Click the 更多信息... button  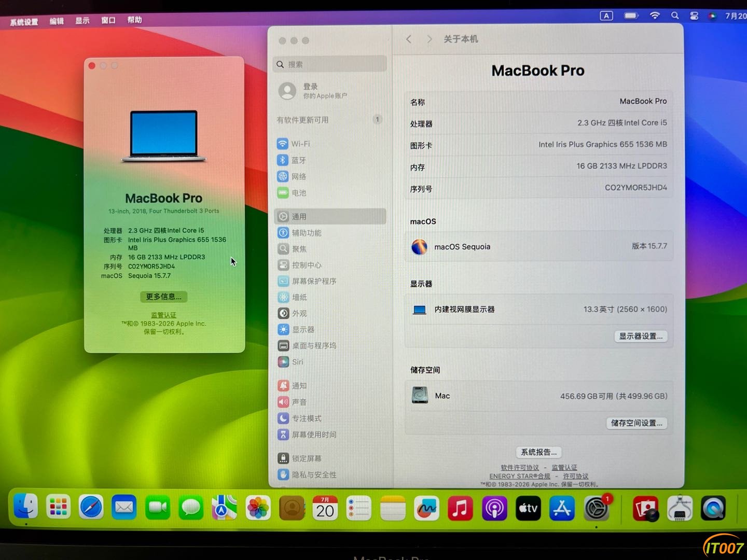164,297
